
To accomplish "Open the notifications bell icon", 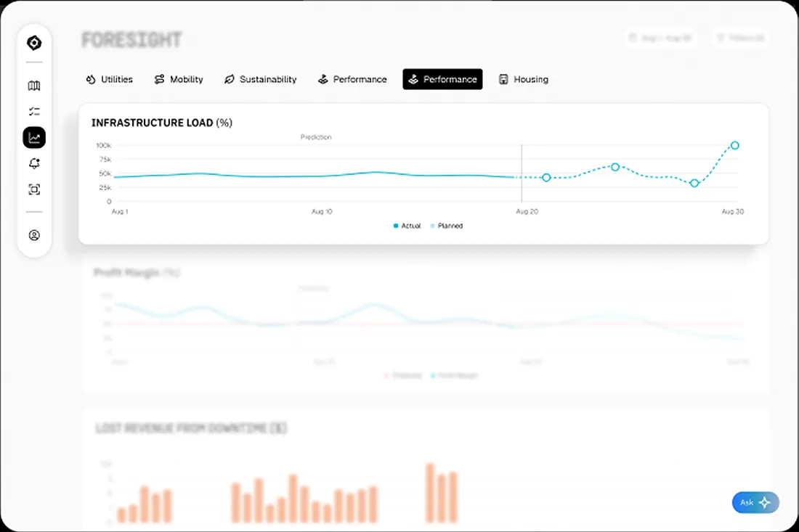I will pyautogui.click(x=34, y=163).
